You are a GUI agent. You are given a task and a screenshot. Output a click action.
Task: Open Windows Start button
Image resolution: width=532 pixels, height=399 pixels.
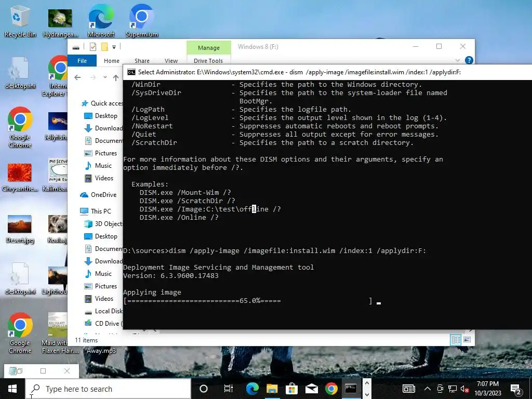click(x=12, y=389)
